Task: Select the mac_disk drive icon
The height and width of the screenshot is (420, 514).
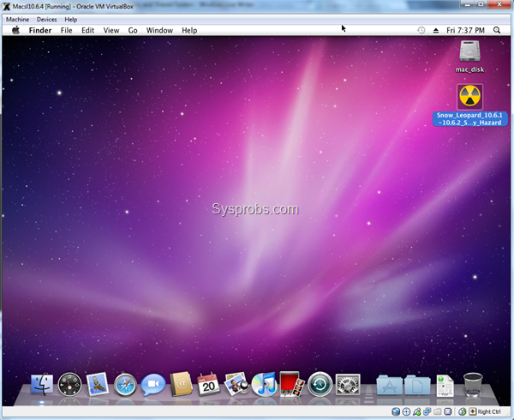Action: [469, 51]
